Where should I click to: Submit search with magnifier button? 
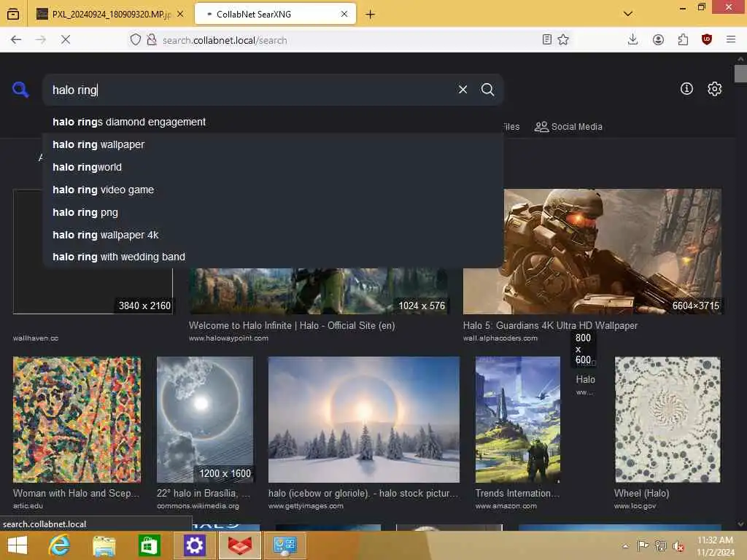[487, 90]
